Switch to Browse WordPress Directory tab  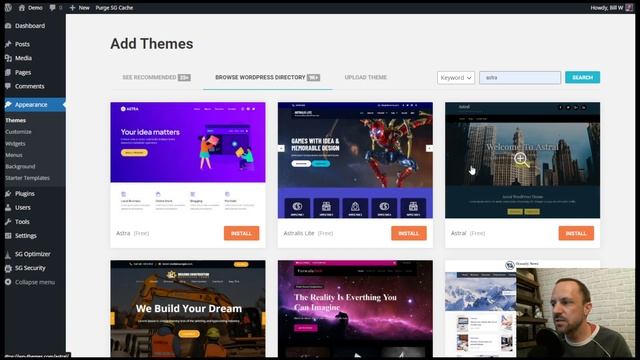267,78
